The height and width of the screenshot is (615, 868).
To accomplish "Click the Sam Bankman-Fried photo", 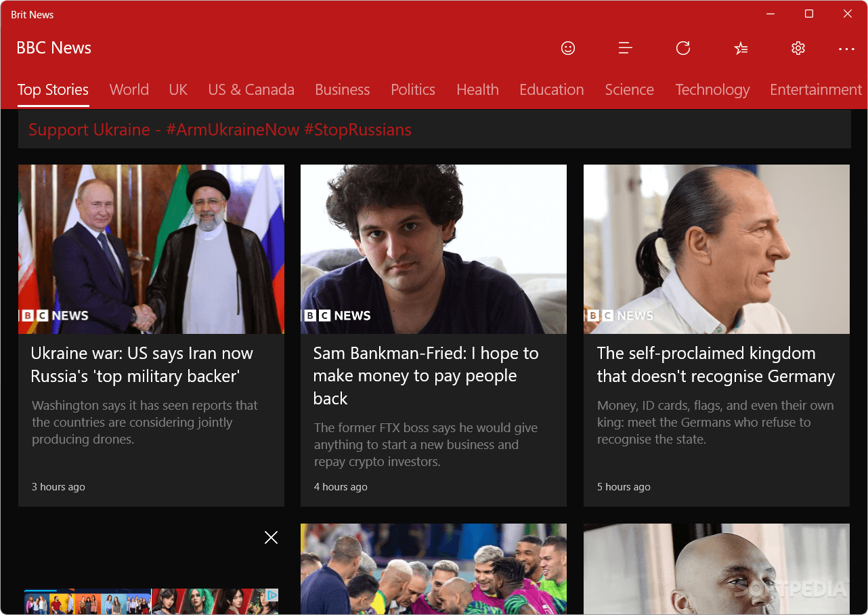I will click(433, 249).
